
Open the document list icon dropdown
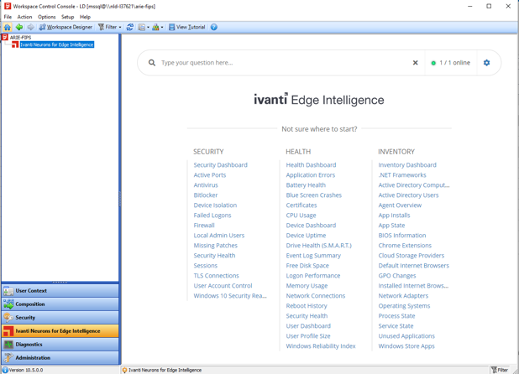(x=144, y=27)
